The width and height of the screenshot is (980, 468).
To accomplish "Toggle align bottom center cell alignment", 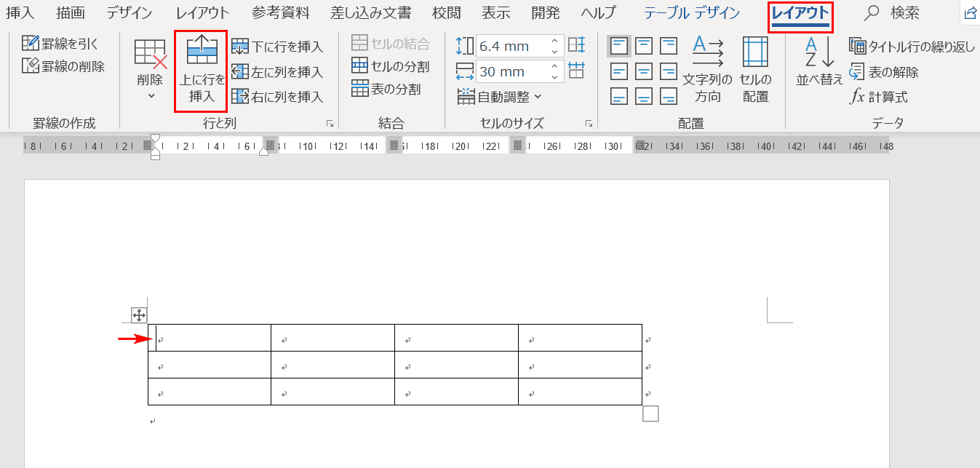I will click(644, 96).
